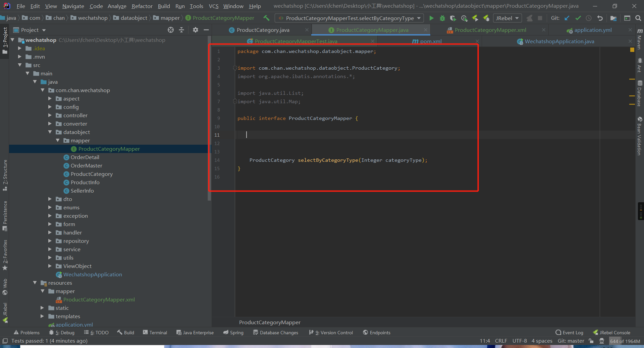Show Git history clock icon
Image resolution: width=644 pixels, height=348 pixels.
click(x=589, y=18)
